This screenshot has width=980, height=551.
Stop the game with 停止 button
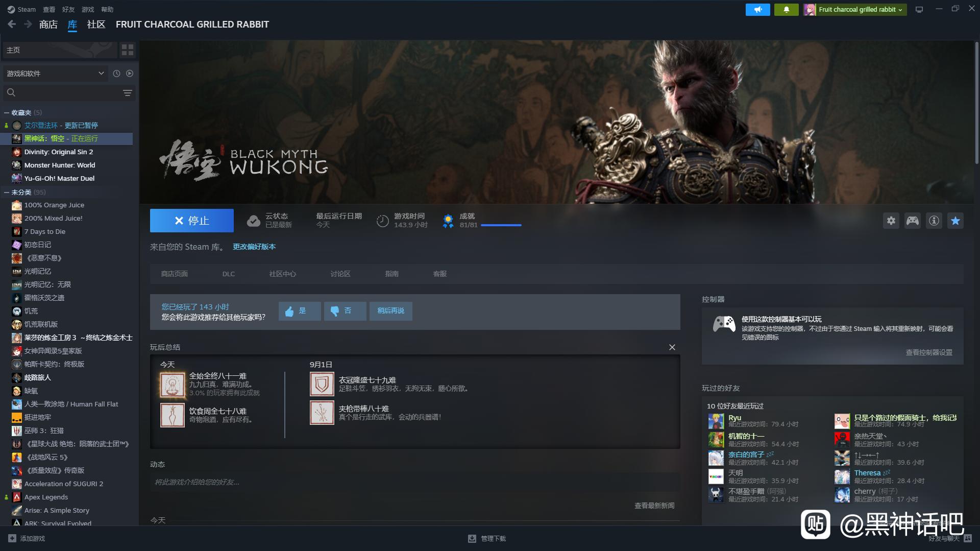tap(192, 221)
